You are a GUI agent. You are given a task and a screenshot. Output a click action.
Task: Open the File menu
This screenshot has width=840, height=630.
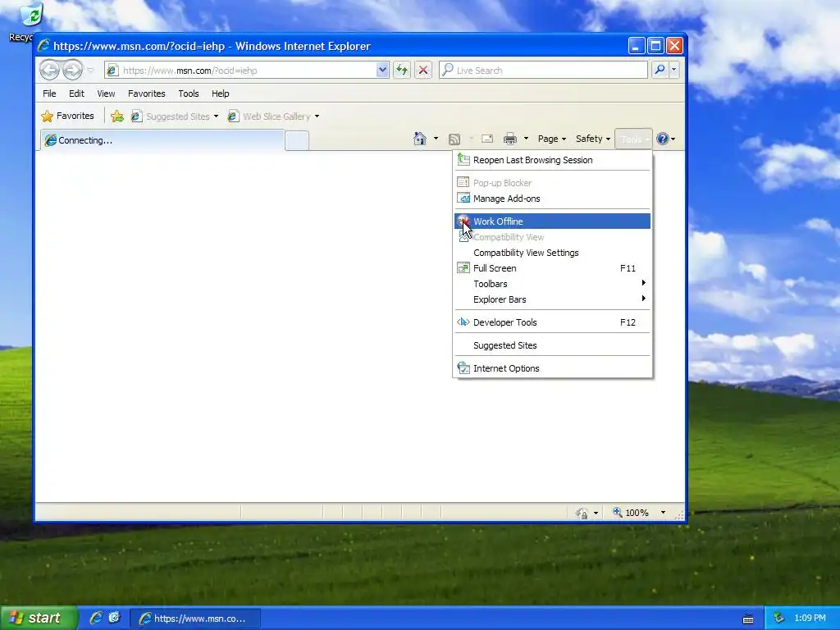[49, 94]
